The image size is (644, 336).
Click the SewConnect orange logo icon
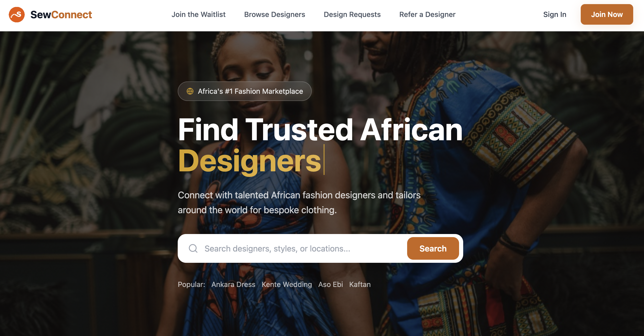pos(17,15)
